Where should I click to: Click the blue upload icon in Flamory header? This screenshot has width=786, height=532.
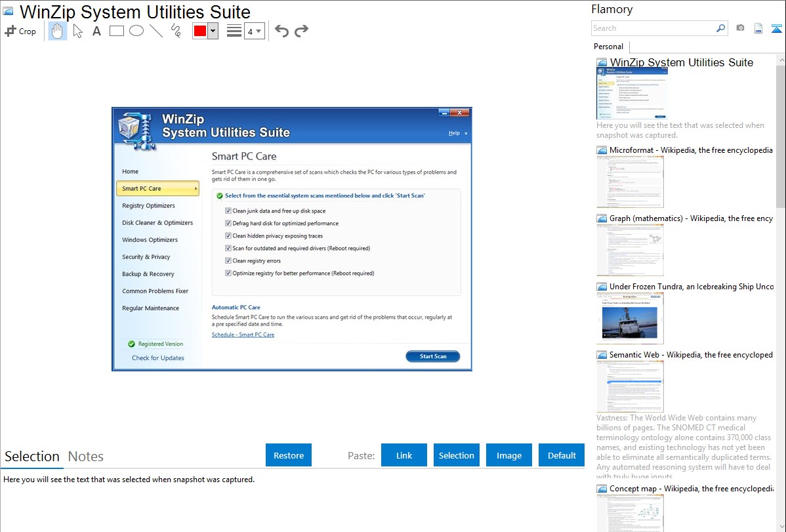(776, 28)
